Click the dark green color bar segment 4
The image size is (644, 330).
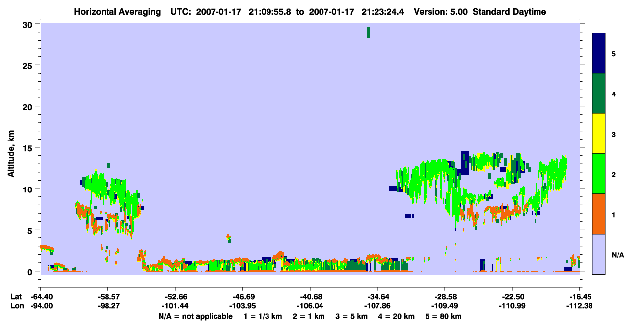[599, 94]
